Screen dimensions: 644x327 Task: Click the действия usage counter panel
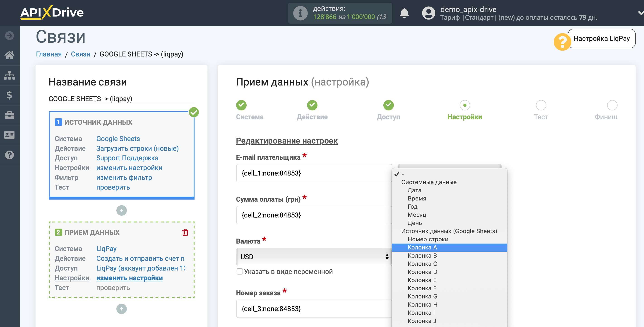340,13
